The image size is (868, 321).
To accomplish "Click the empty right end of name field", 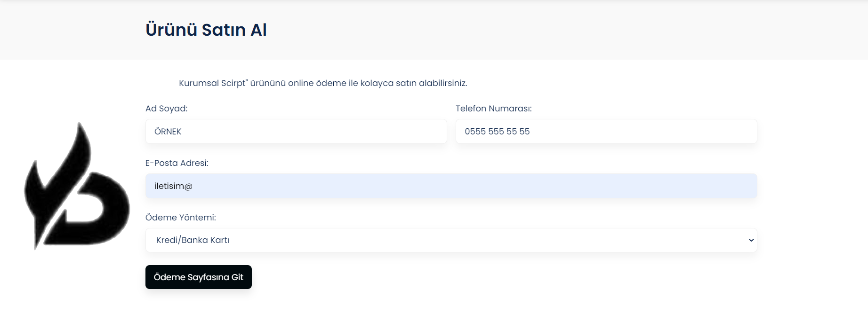I will coord(414,132).
